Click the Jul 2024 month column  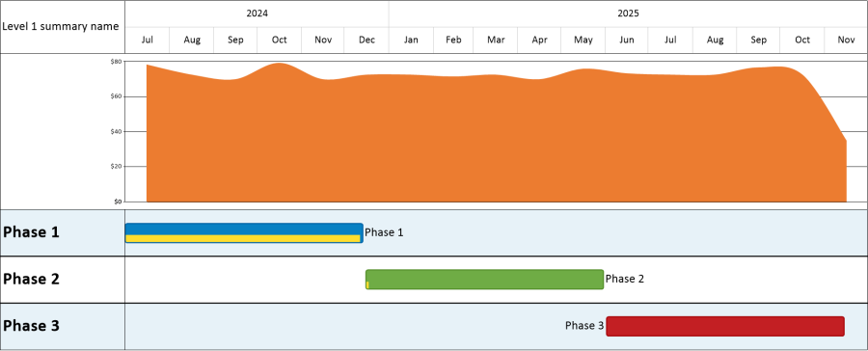click(x=148, y=40)
